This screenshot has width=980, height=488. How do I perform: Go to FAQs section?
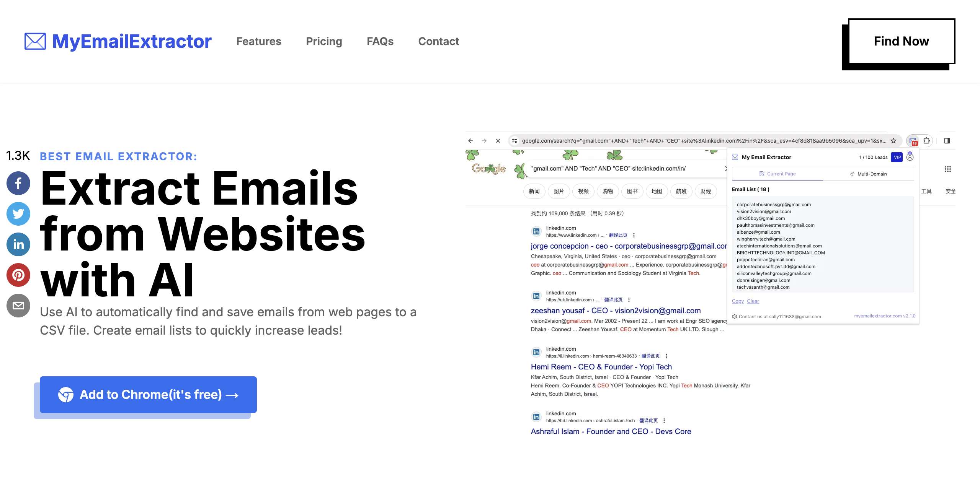380,41
